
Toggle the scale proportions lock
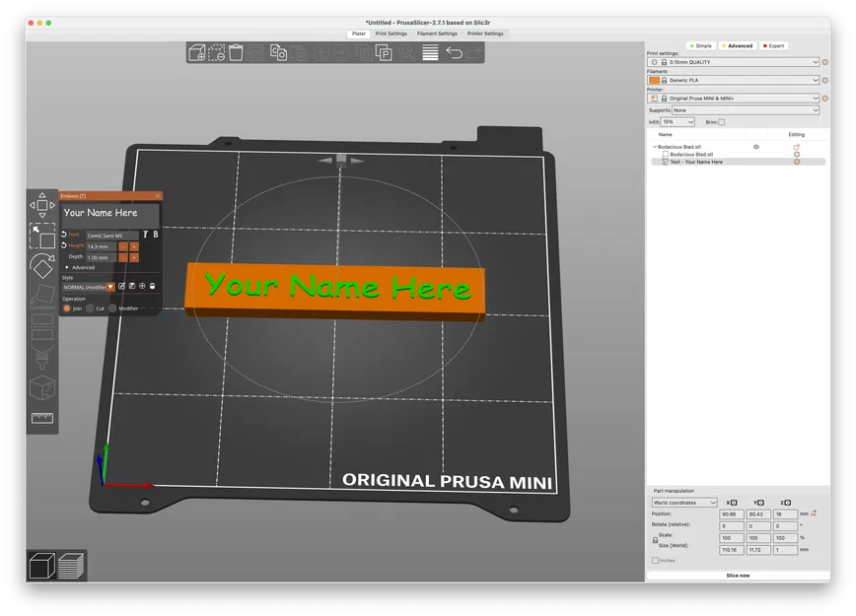pos(655,540)
